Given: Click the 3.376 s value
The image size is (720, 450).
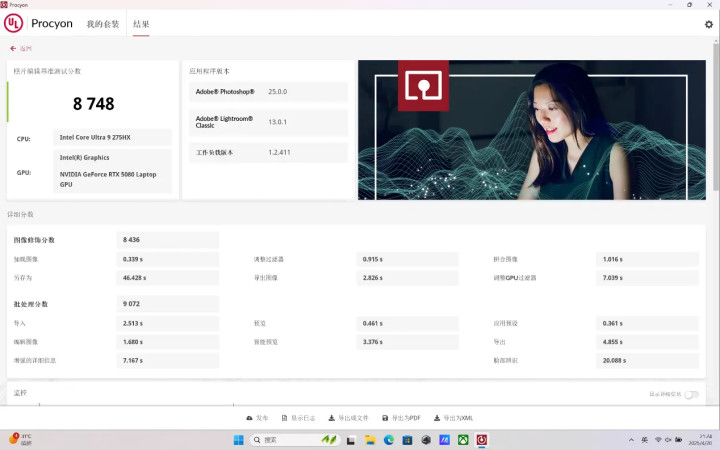Looking at the screenshot, I should click(x=372, y=342).
